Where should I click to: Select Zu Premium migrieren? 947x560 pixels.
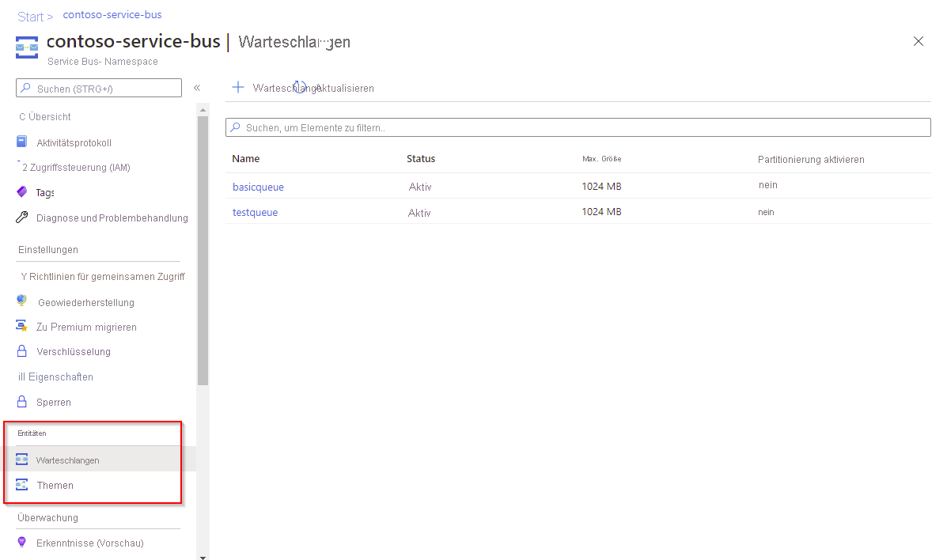(x=86, y=327)
